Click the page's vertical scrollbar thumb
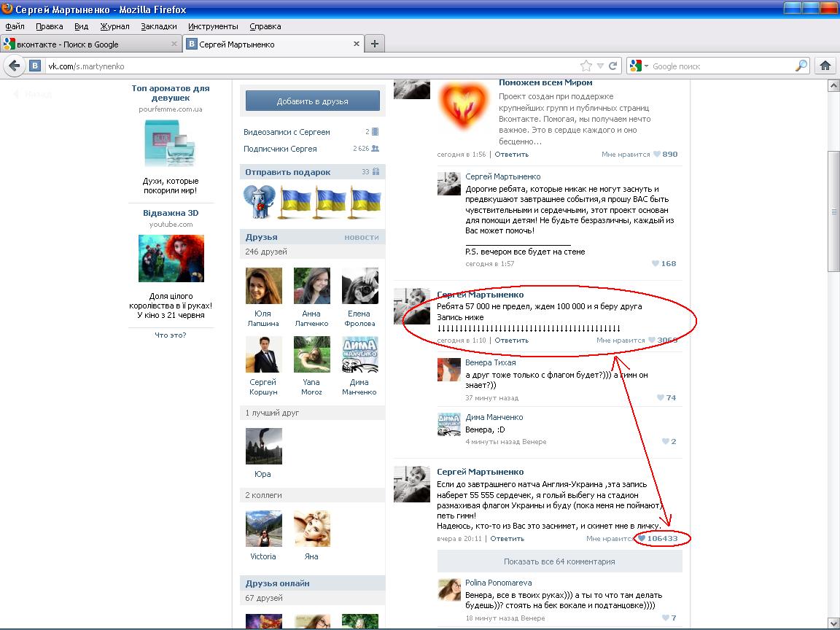Image resolution: width=840 pixels, height=630 pixels. click(833, 211)
